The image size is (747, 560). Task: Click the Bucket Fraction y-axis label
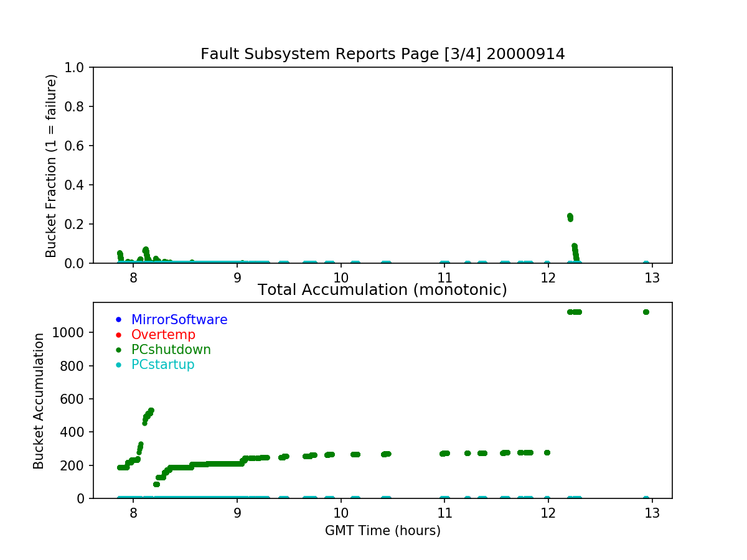pos(51,166)
